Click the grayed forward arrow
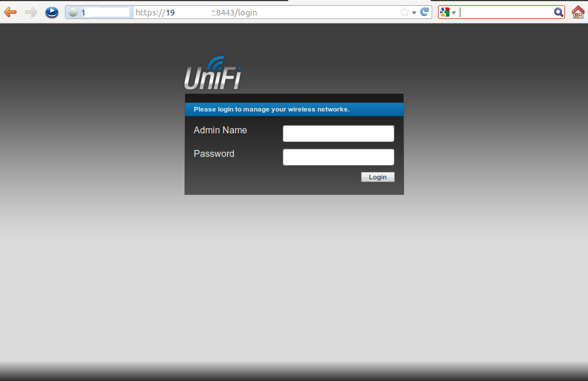 pos(31,13)
